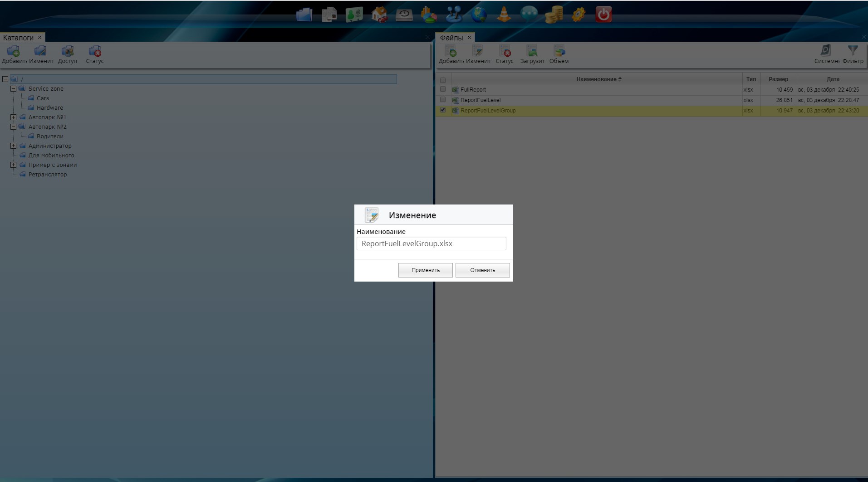Collapse the Service zone tree node
Viewport: 868px width, 482px height.
pos(14,89)
